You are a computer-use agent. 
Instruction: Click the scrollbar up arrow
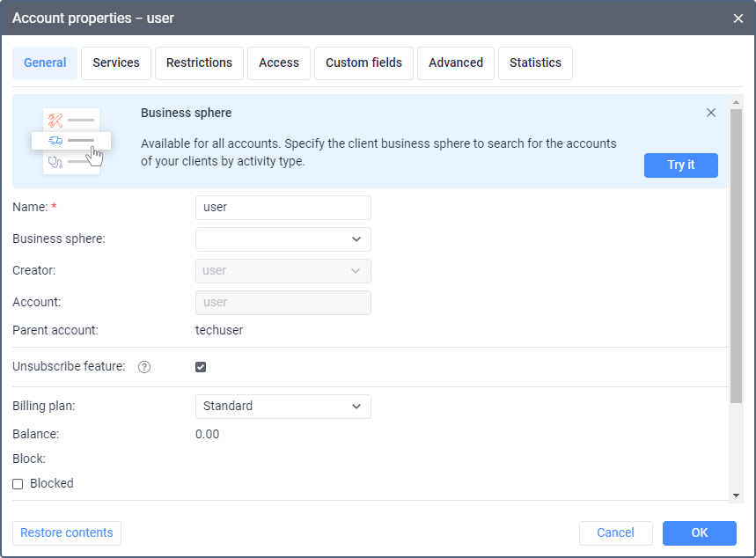click(736, 101)
